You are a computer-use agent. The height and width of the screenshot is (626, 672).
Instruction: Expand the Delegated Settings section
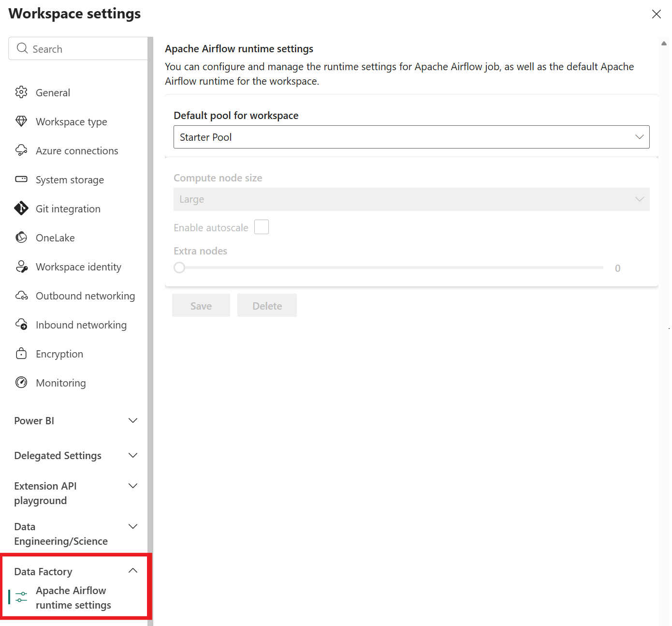point(133,456)
